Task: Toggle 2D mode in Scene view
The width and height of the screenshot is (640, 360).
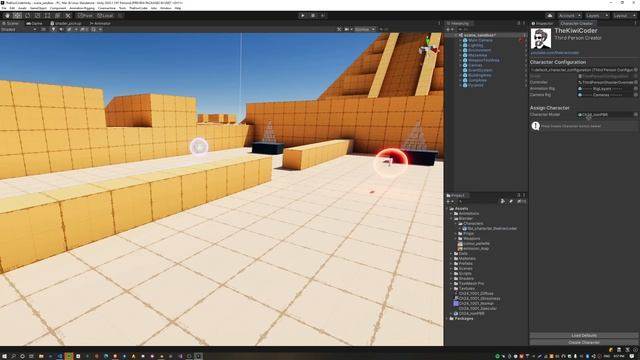Action: click(44, 29)
